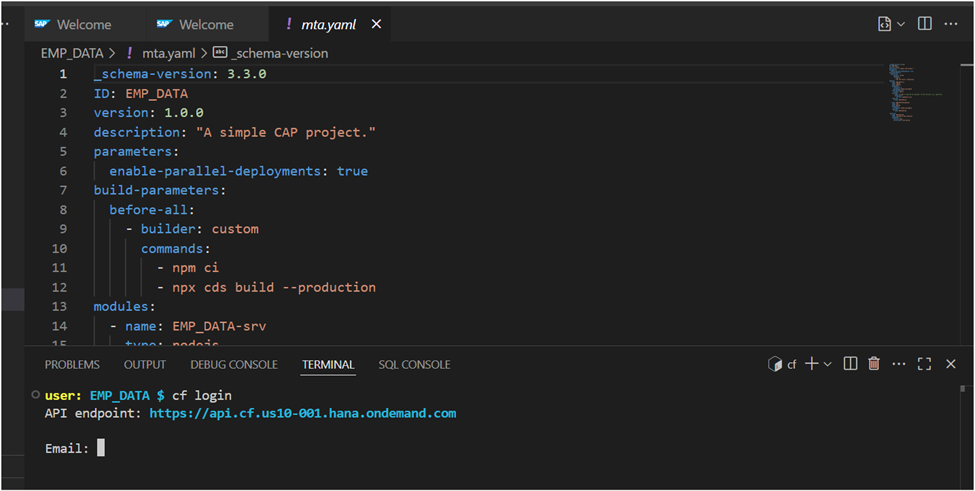Click the "parameters:" line
Screen dimensions: 975x491
pos(136,152)
